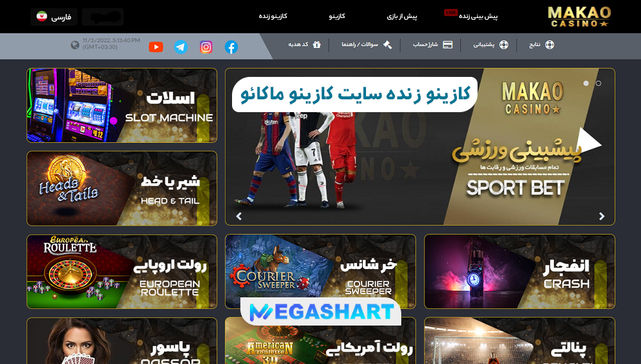Open the Telegram social icon
This screenshot has width=641, height=364.
pyautogui.click(x=181, y=47)
